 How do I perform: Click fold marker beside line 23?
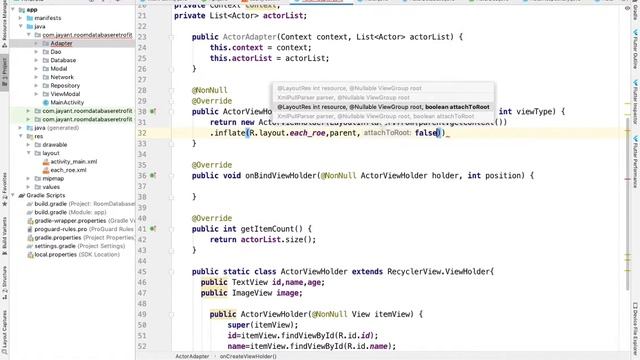[171, 37]
